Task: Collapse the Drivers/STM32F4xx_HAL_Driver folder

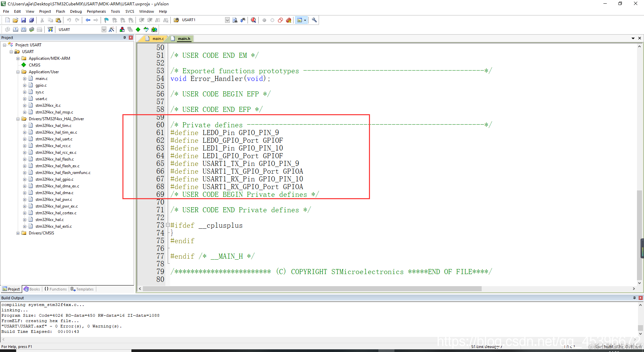Action: point(18,119)
